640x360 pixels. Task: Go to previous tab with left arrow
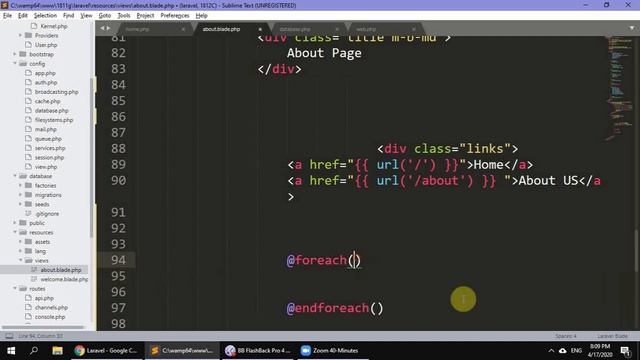(102, 28)
